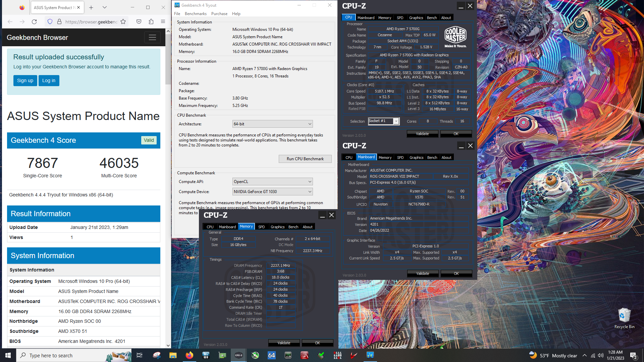Click Validate in the top CPU-Z window
Screen dimensions: 644x362
tap(422, 134)
